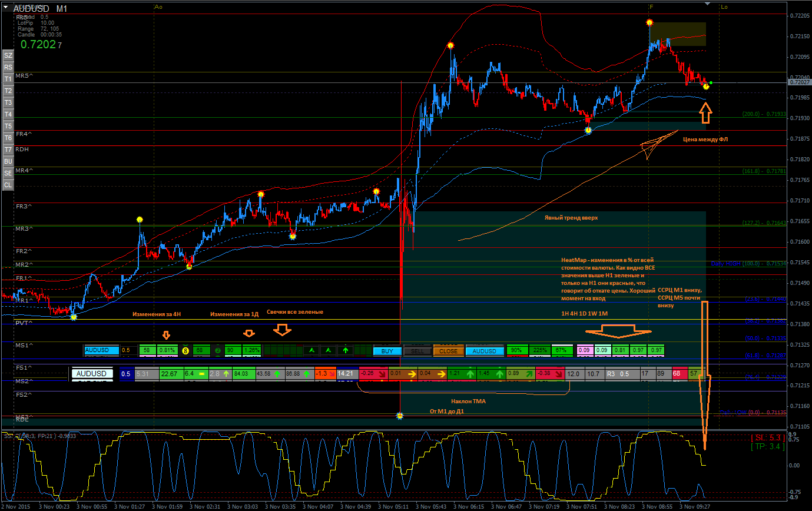
Task: Select the white AUDUSD symbol box
Action: 91,373
